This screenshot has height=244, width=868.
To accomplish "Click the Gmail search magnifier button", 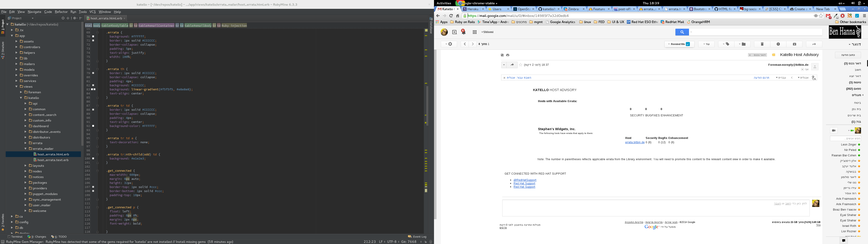I will point(682,32).
